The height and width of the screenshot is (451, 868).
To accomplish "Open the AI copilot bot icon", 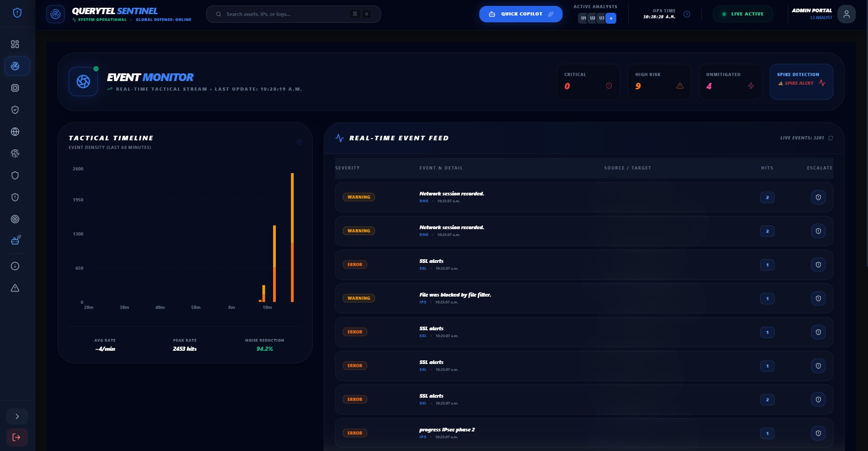I will coord(15,240).
